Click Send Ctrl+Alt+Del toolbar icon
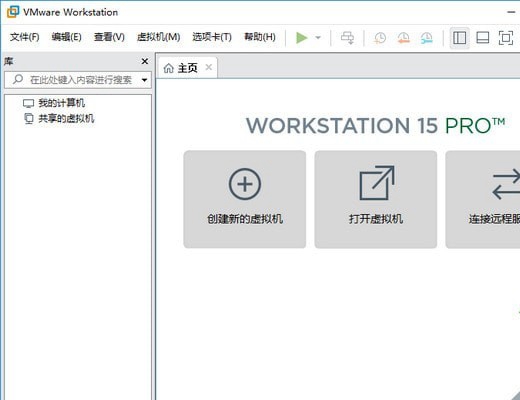 [x=347, y=38]
